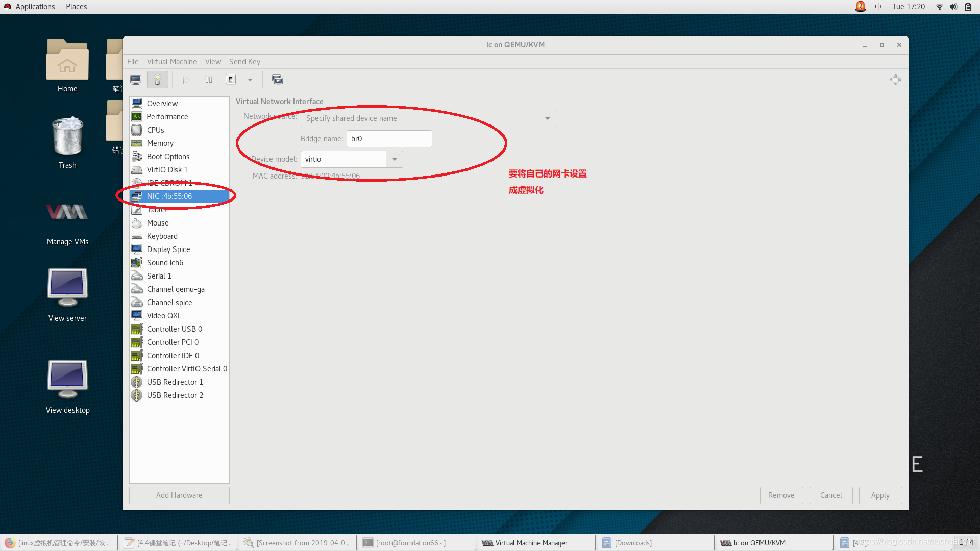Toggle fullscreen view icon at toolbar right
Screen dimensions: 980x551
click(895, 80)
